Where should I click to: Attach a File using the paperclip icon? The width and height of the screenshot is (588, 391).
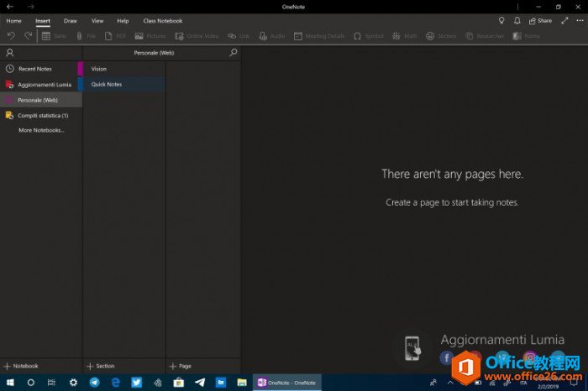pos(86,36)
